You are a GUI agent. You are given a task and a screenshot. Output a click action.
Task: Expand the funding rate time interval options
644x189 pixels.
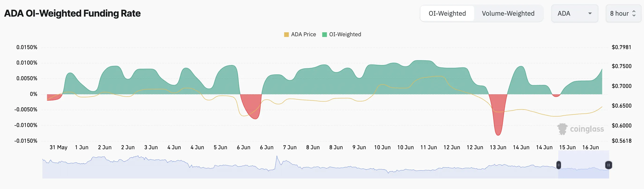coord(623,13)
